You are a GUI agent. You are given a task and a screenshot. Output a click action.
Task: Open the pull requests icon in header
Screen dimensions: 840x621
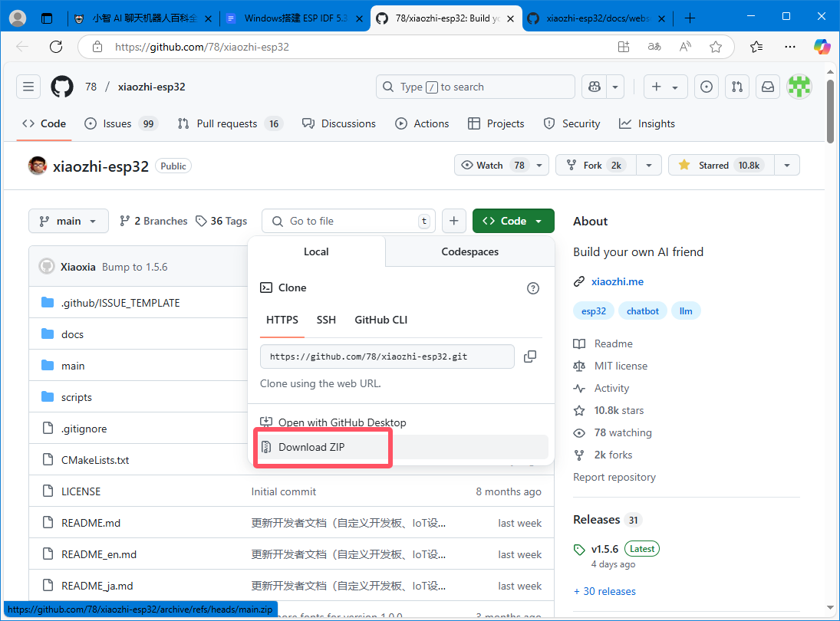click(x=736, y=87)
